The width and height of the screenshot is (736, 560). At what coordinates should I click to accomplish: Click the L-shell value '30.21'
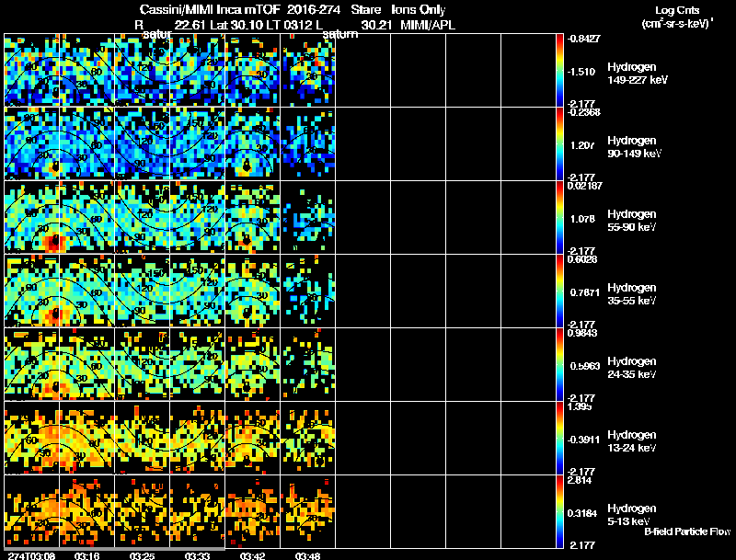click(x=377, y=25)
